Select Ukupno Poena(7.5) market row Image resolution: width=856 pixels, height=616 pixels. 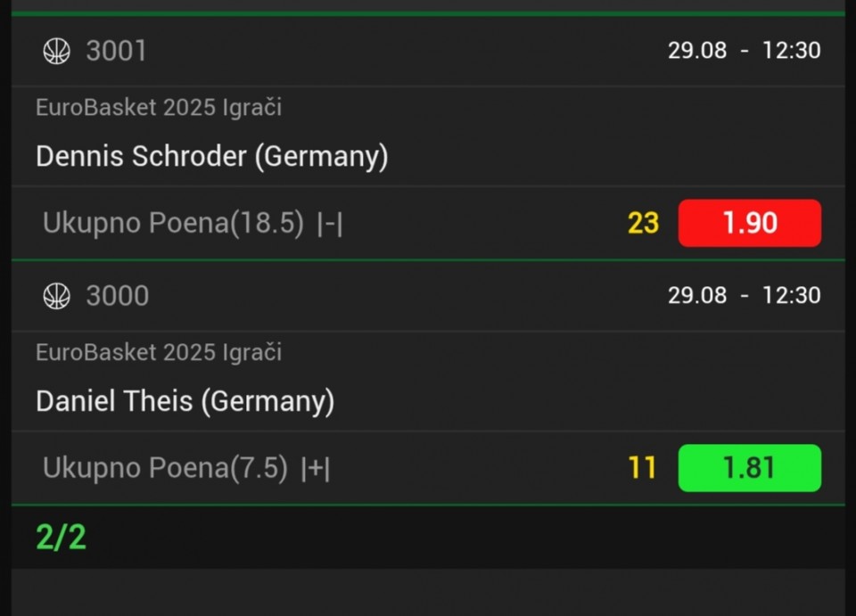click(428, 468)
